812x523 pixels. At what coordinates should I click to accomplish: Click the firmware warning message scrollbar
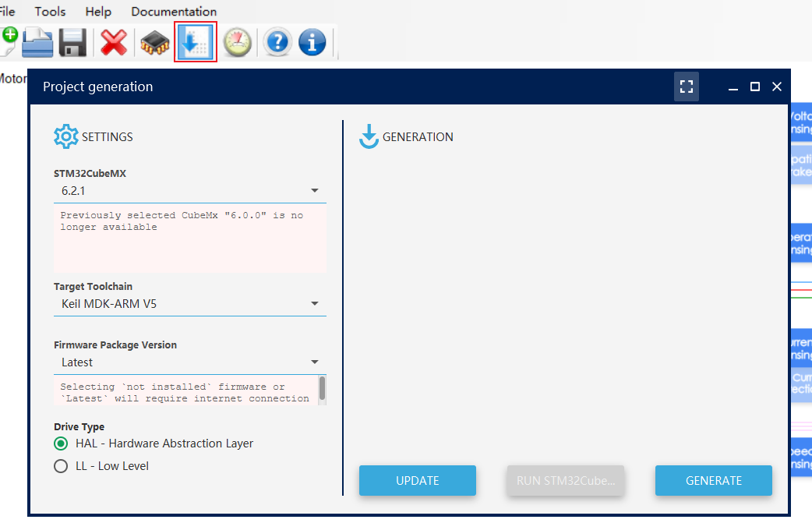[322, 389]
